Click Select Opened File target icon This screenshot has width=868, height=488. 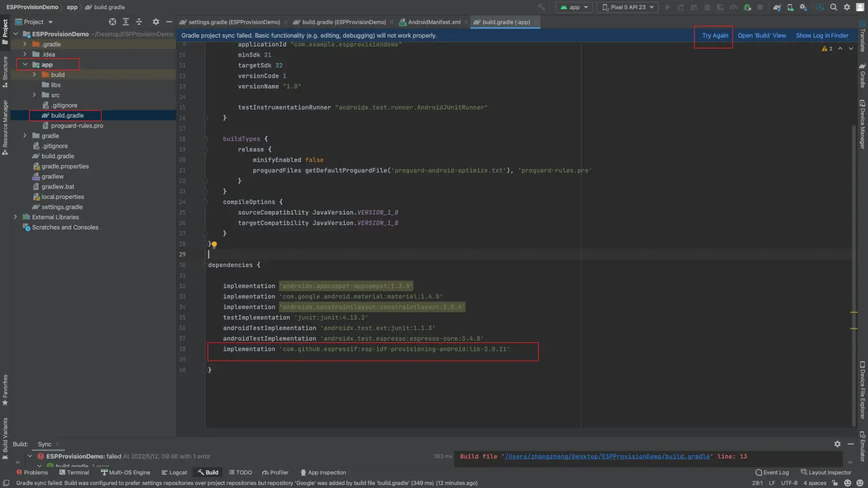pyautogui.click(x=112, y=22)
